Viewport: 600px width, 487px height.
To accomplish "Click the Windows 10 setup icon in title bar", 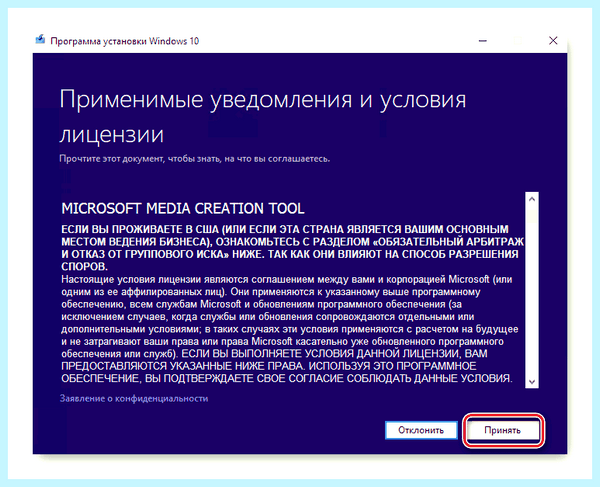I will click(x=40, y=40).
